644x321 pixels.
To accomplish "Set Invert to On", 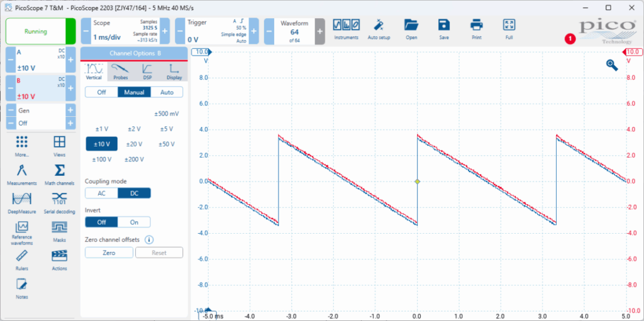I will tap(135, 222).
